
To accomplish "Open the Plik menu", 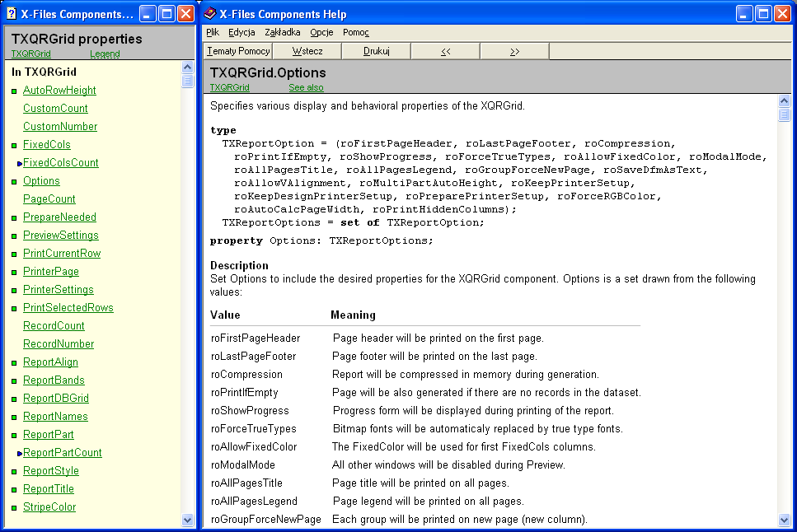I will tap(213, 33).
